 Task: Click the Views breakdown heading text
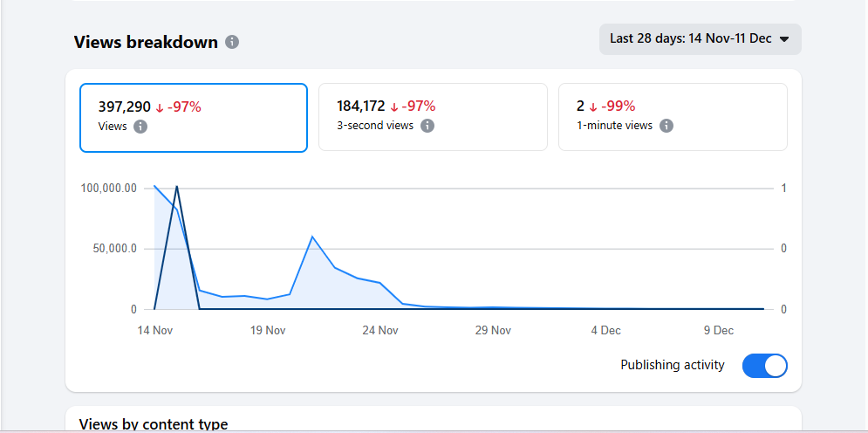click(146, 42)
